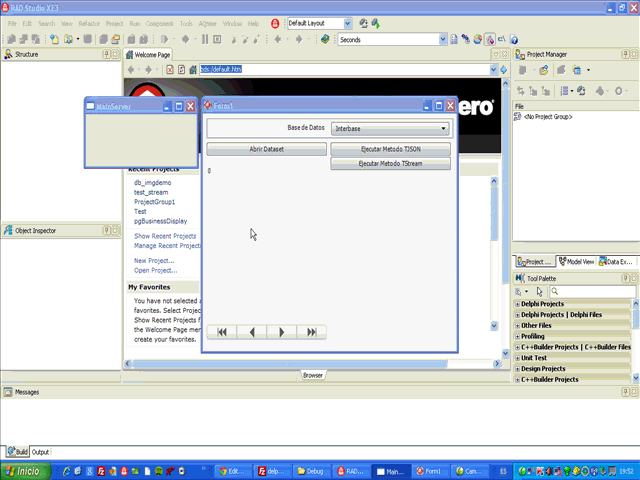Expand the Delphi Projects palette category
Screen dimensions: 640x480
coord(517,304)
